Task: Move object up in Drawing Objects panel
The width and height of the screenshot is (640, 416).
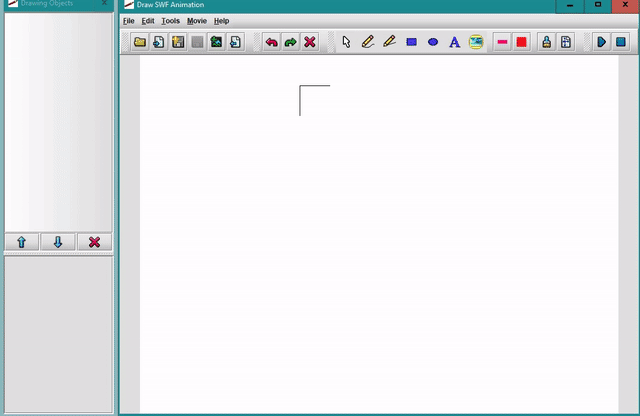Action: pos(22,242)
